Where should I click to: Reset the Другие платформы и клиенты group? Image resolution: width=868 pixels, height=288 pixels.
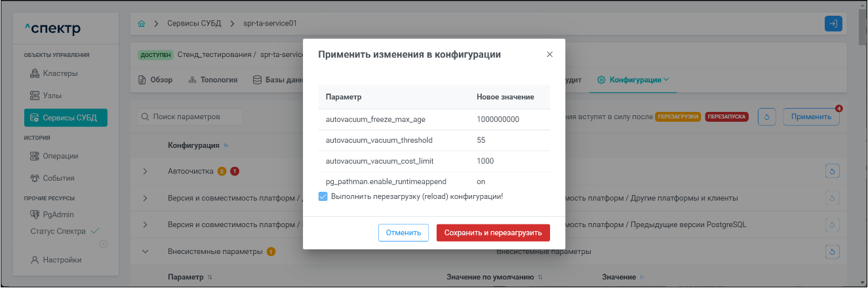click(x=832, y=198)
